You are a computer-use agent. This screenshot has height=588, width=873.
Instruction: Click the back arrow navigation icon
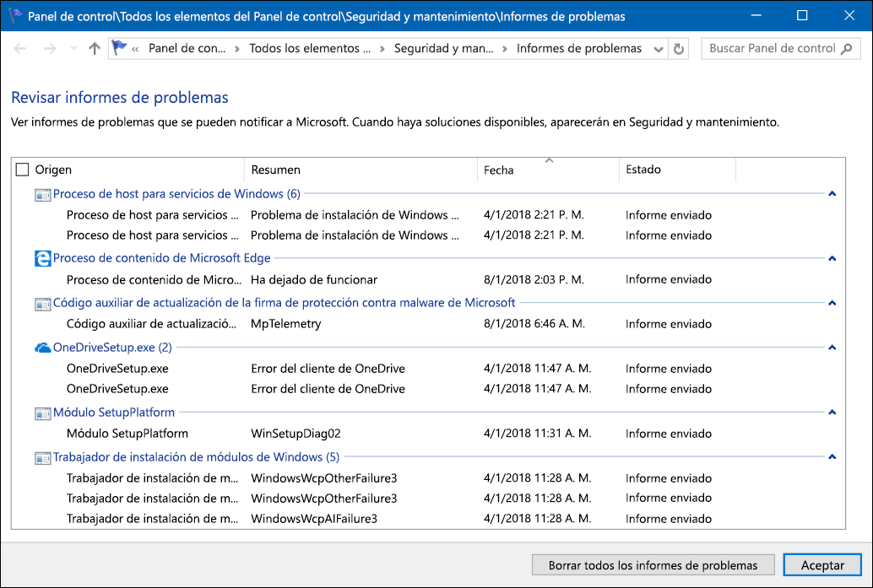pos(19,48)
